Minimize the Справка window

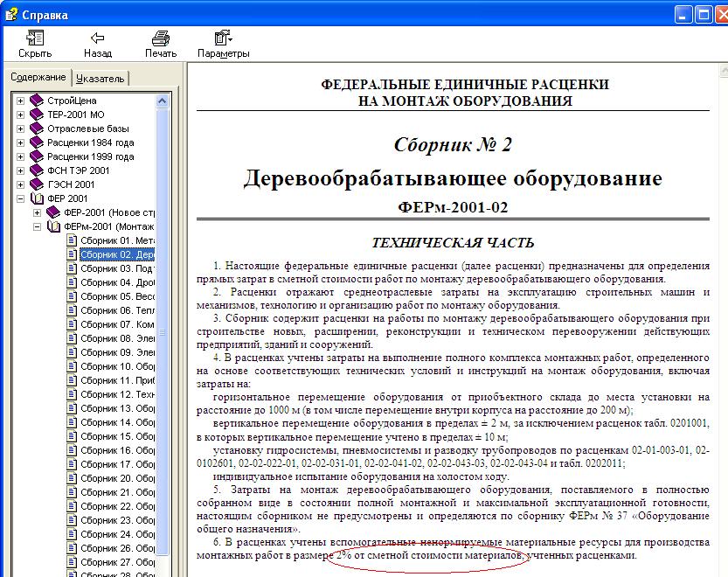click(683, 15)
